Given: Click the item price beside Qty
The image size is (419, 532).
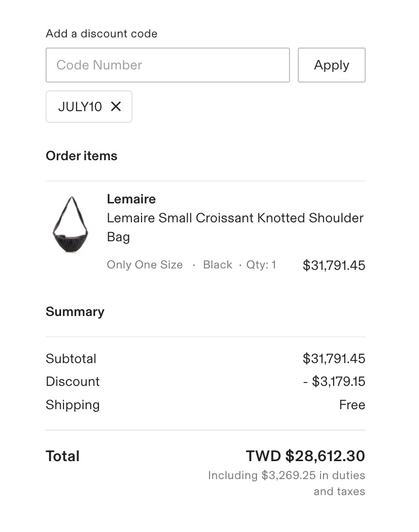Looking at the screenshot, I should coord(334,266).
